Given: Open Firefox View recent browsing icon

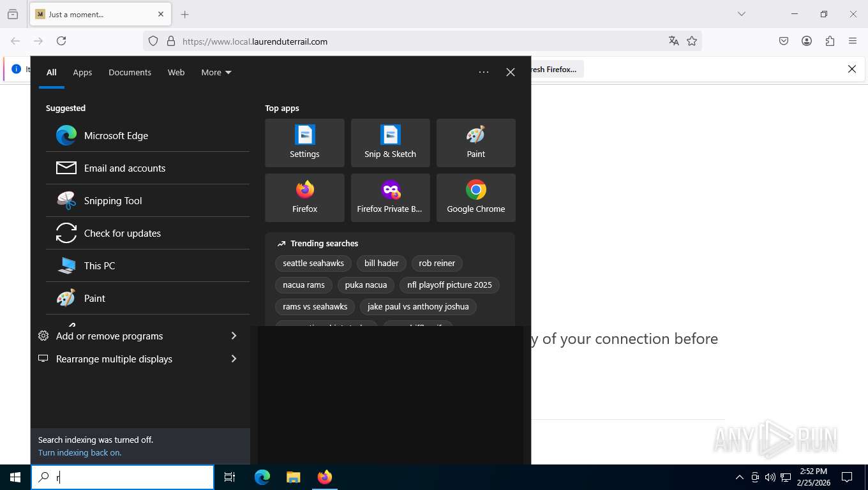Looking at the screenshot, I should click(13, 14).
